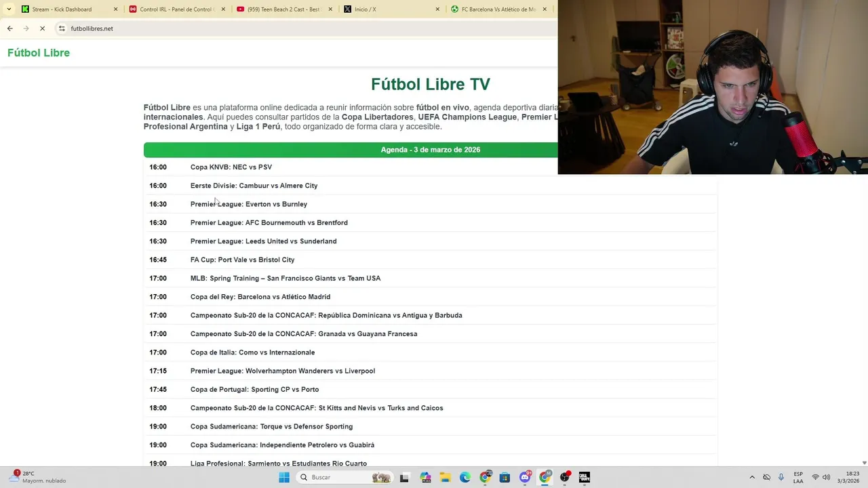This screenshot has width=868, height=488.
Task: Expand hidden system tray icons
Action: coord(751,477)
